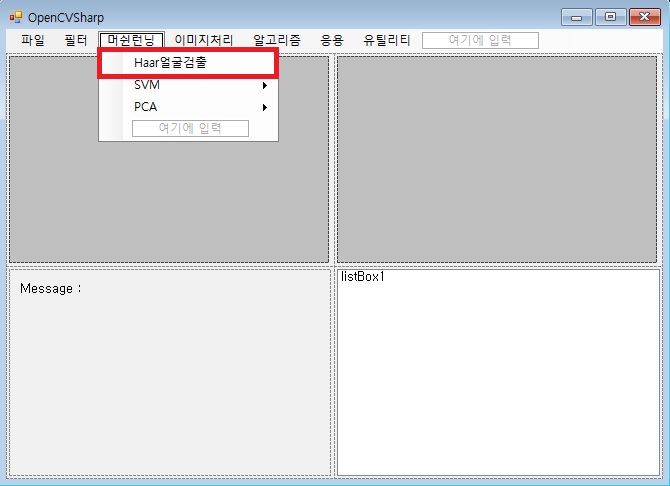
Task: Select the right gray picture box
Action: (497, 159)
